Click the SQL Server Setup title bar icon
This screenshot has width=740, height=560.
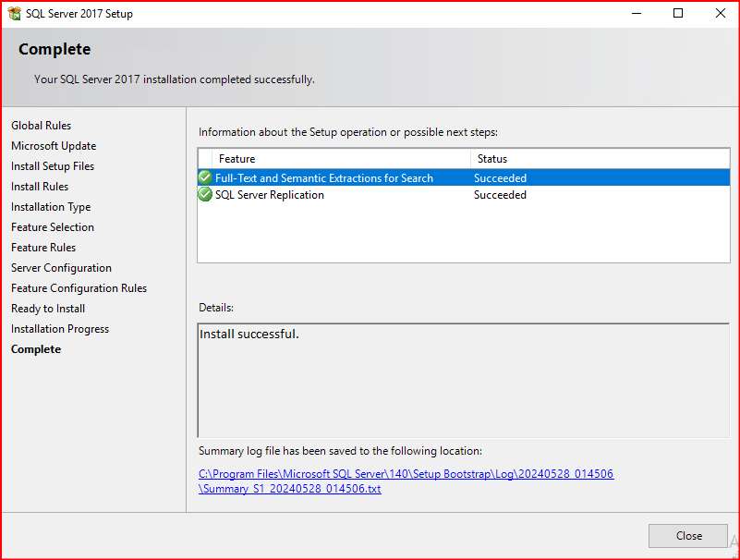pos(15,13)
